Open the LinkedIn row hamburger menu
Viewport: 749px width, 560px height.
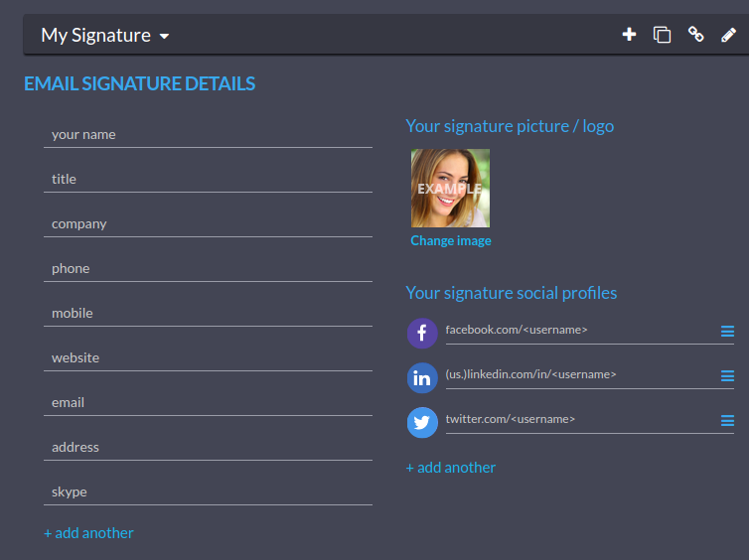coord(727,376)
